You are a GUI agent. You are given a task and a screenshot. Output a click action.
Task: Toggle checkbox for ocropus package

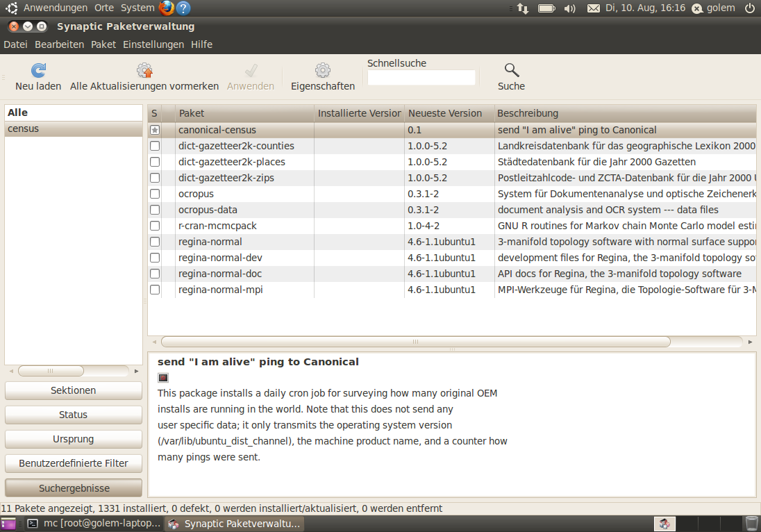(155, 194)
